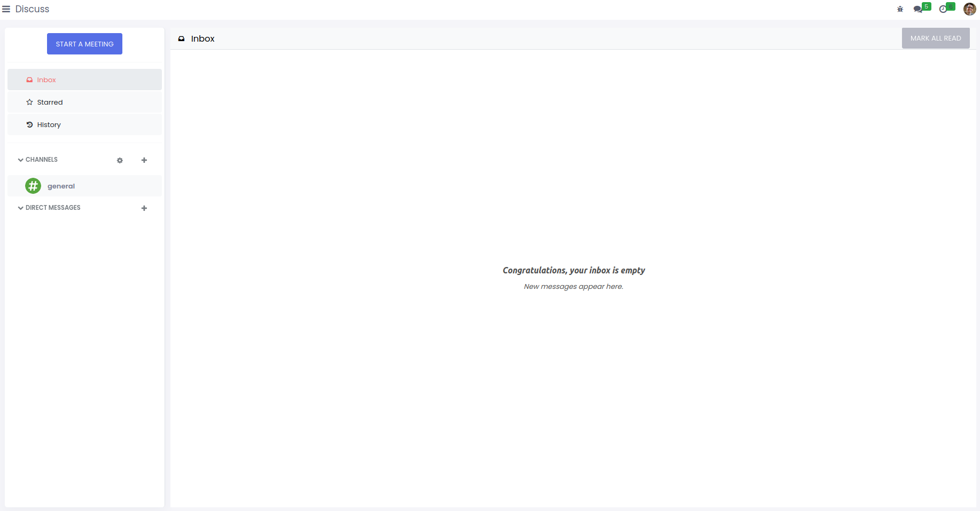Click the empty inbox congratulations message
This screenshot has width=980, height=511.
coord(573,271)
